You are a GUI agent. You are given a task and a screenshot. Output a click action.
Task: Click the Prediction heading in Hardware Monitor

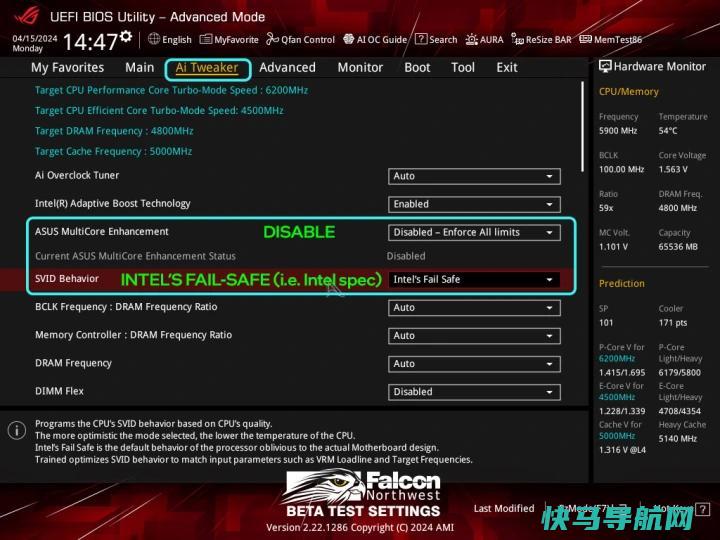622,284
